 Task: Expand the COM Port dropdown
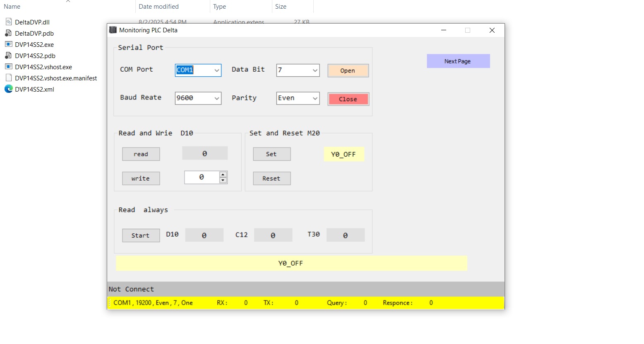tap(216, 70)
